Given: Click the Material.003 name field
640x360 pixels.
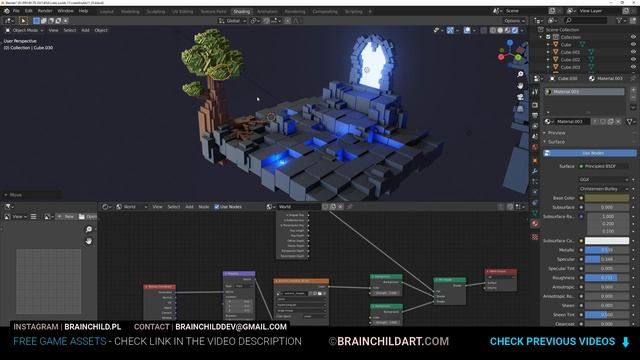Looking at the screenshot, I should point(573,122).
